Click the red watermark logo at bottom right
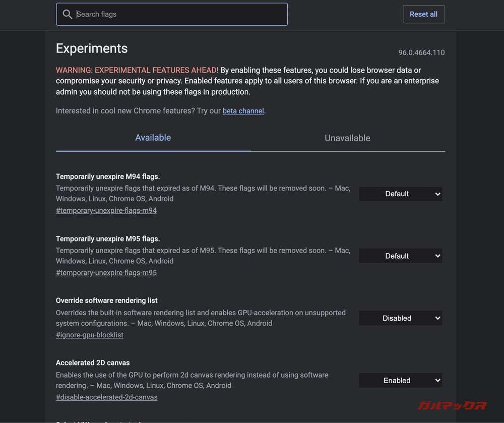 coord(452,406)
